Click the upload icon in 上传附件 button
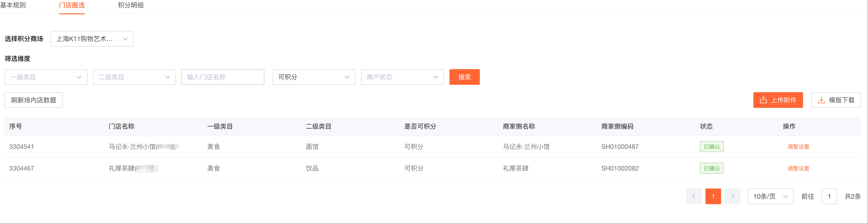 point(763,100)
